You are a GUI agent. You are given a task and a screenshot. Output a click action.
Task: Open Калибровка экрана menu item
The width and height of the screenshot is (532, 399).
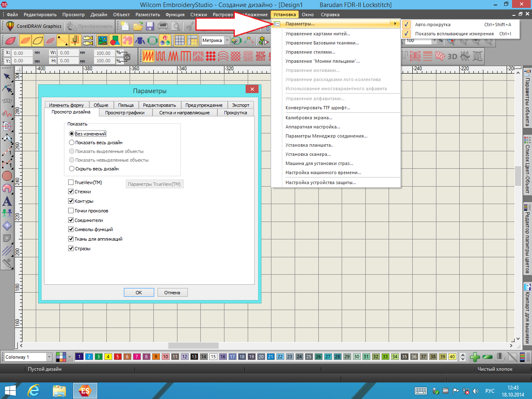coord(309,118)
